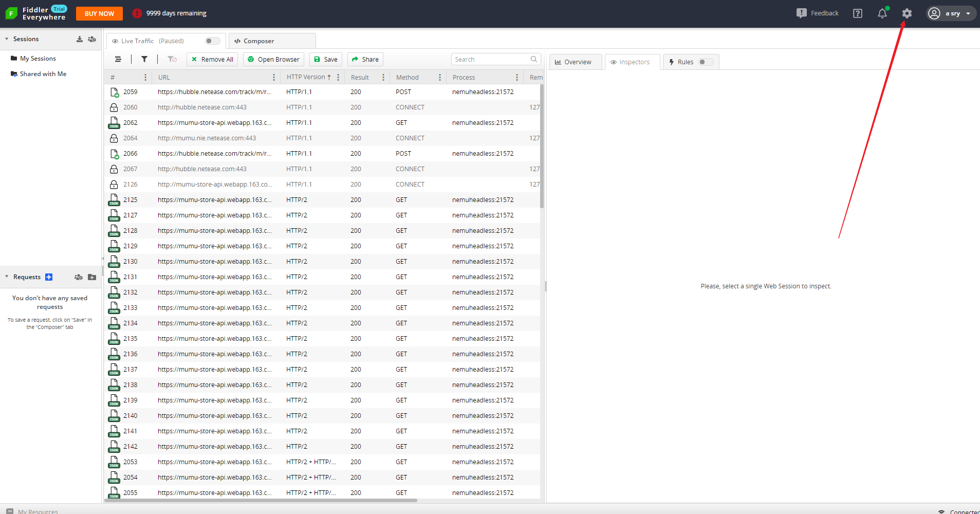Collapse the Sessions panel
Screen dimensions: 980x514
pos(7,39)
